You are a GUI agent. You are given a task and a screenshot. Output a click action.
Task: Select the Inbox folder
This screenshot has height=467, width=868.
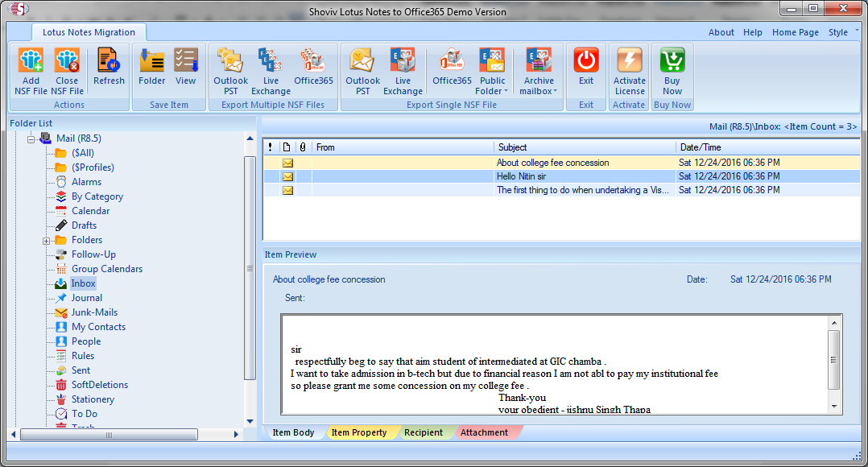[83, 283]
